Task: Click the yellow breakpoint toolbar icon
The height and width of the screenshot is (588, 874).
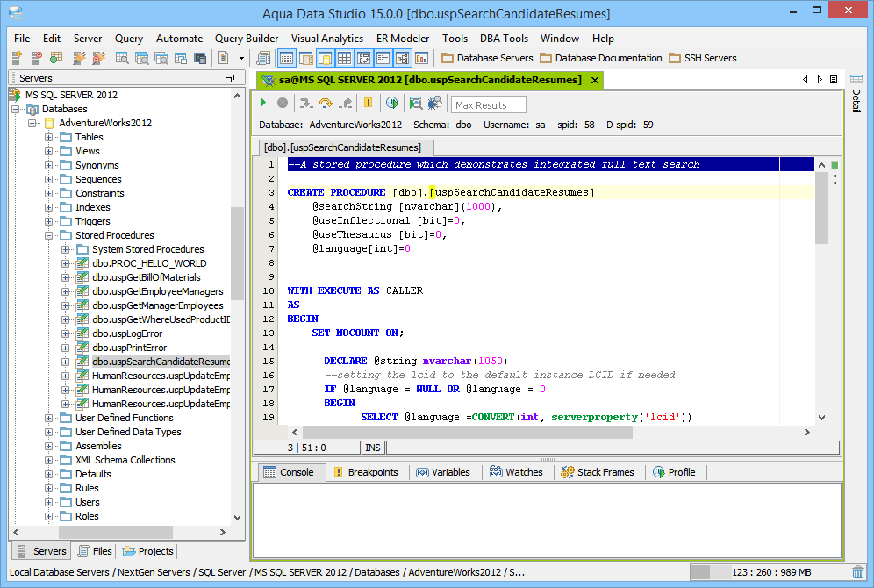Action: tap(368, 104)
